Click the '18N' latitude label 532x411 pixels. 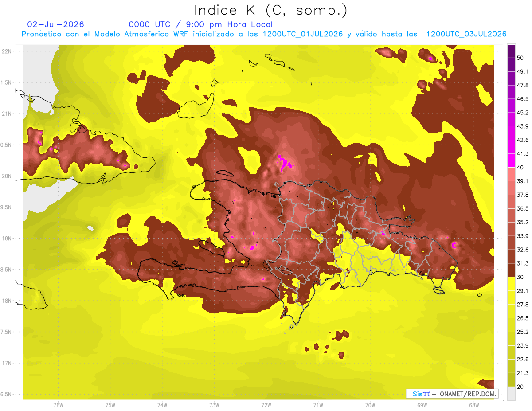coord(8,301)
